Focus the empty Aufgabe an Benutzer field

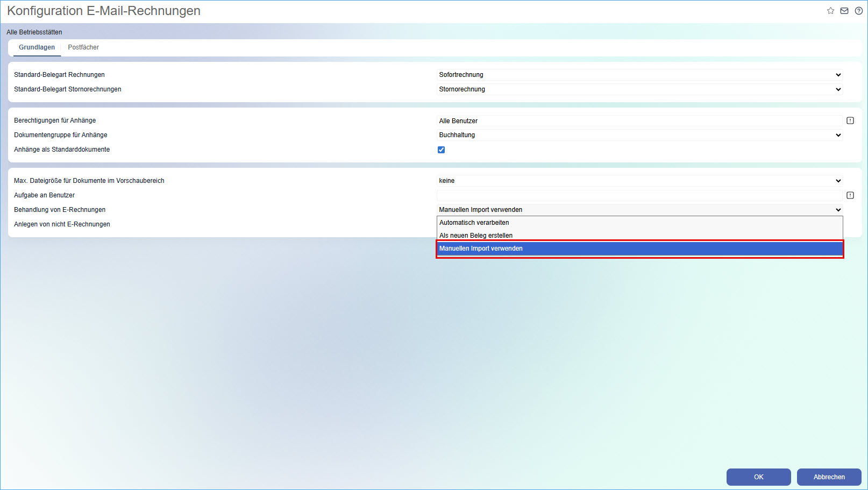pos(640,195)
